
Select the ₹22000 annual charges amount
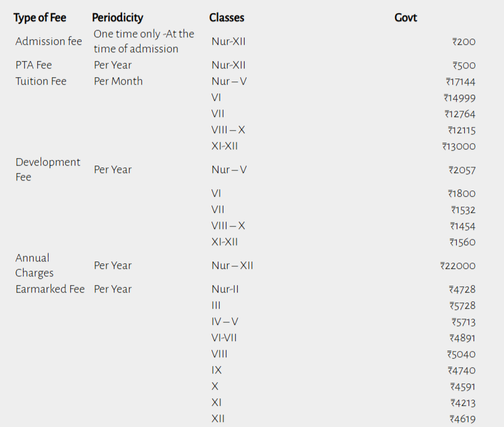458,266
